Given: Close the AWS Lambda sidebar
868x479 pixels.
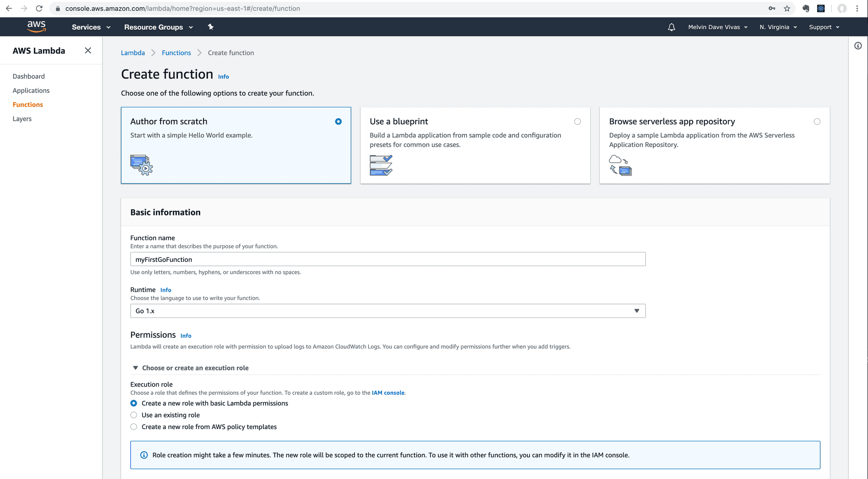Looking at the screenshot, I should (88, 50).
